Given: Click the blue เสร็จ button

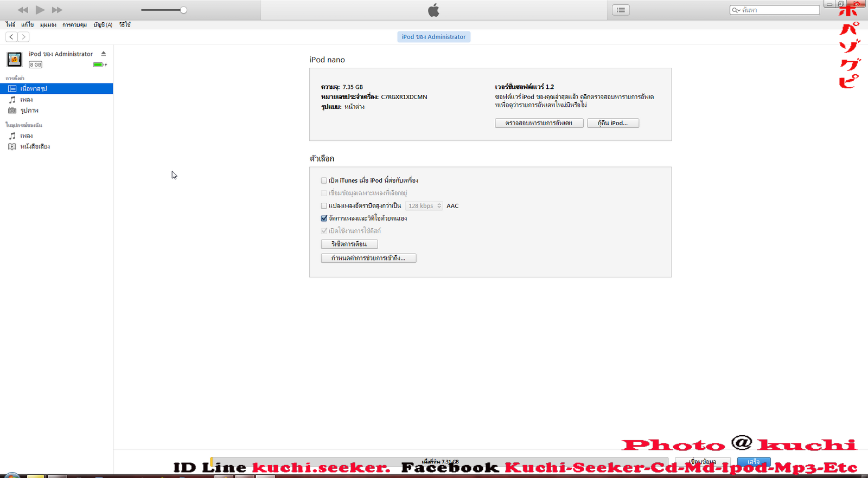Looking at the screenshot, I should (x=754, y=462).
